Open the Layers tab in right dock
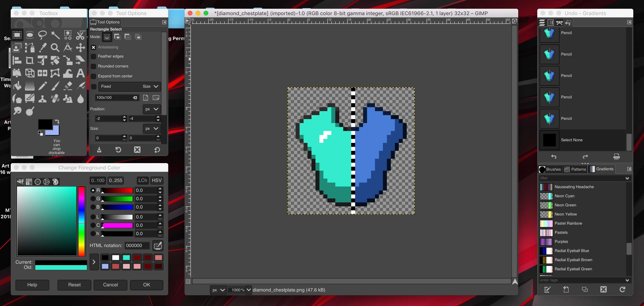644x306 pixels. tap(542, 23)
